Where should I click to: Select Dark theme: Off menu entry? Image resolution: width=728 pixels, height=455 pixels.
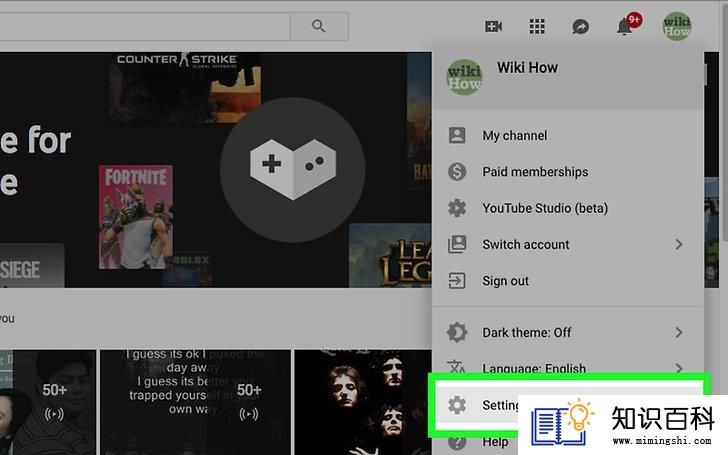coord(568,332)
